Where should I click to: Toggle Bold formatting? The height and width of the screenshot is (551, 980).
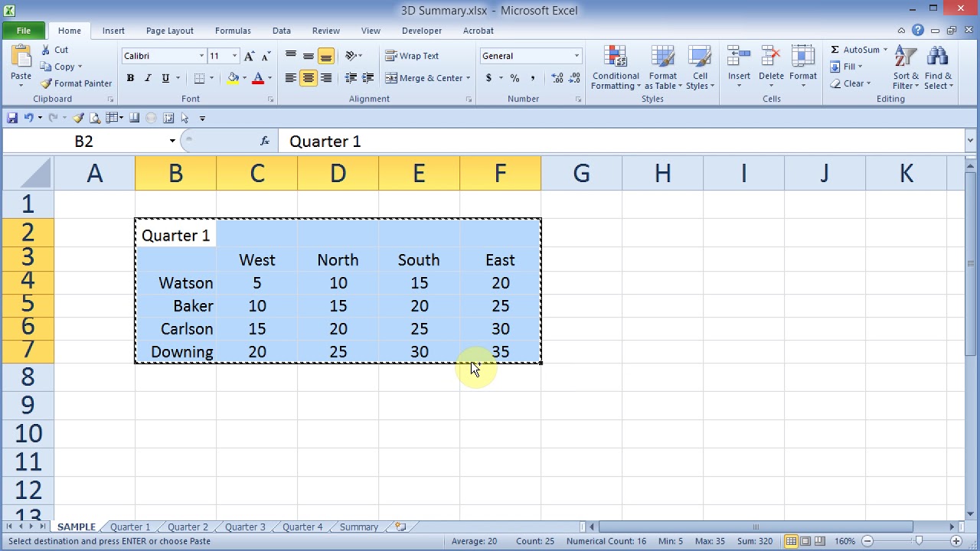[130, 78]
